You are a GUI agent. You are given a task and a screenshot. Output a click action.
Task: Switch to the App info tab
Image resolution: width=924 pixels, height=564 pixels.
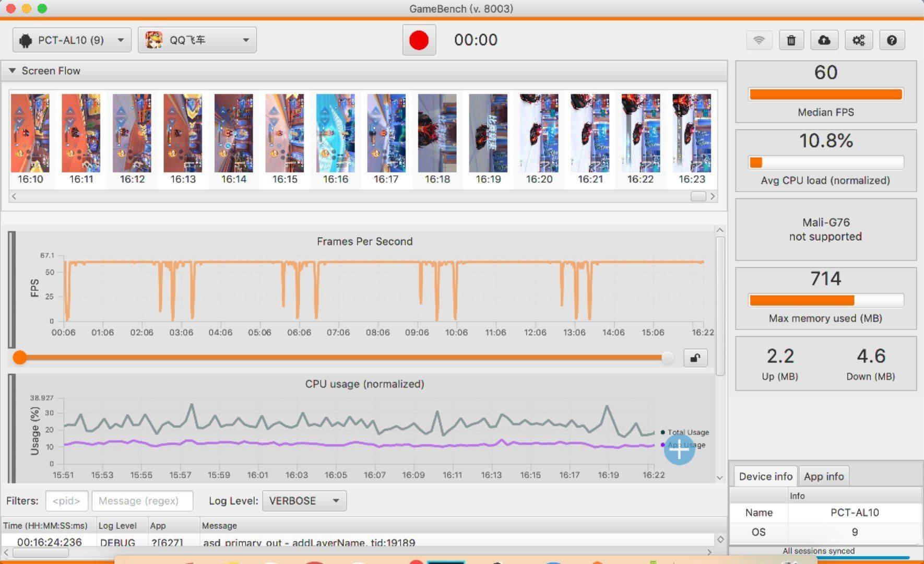coord(823,476)
